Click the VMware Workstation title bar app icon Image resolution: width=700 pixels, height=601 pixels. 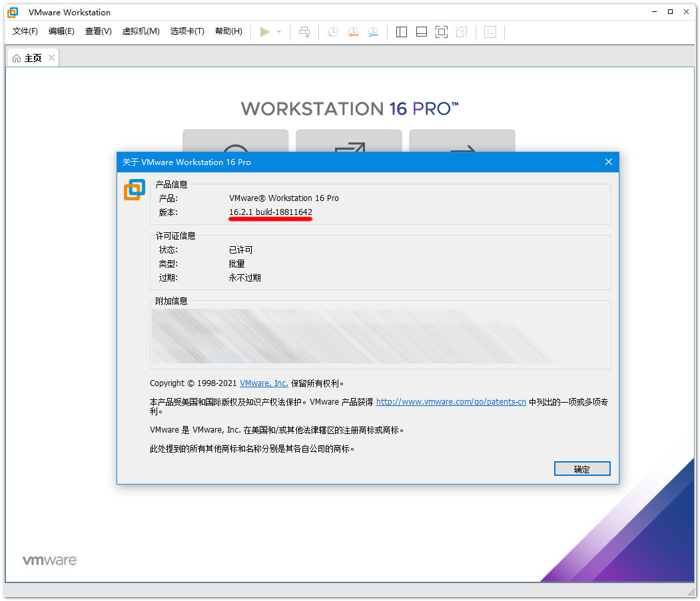pos(13,13)
